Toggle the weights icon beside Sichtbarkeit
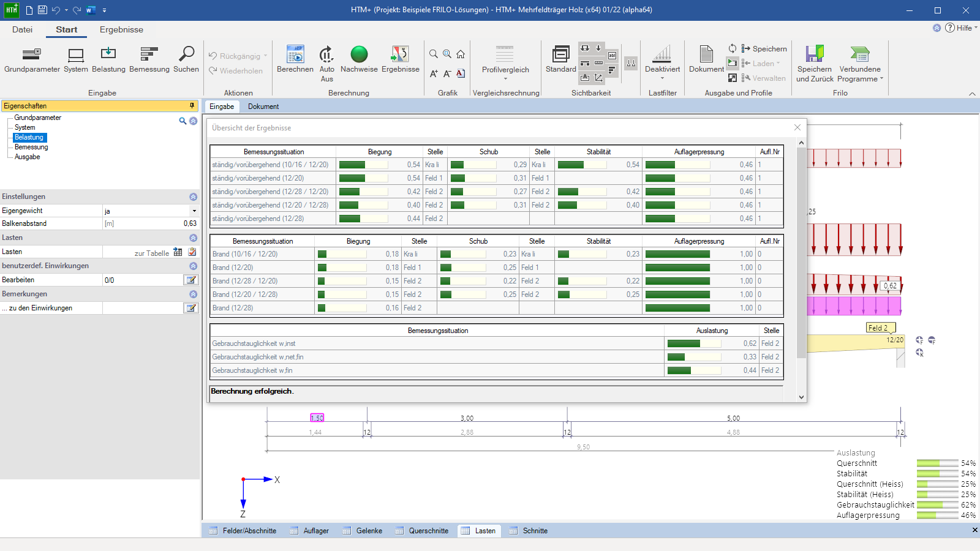 pyautogui.click(x=631, y=63)
